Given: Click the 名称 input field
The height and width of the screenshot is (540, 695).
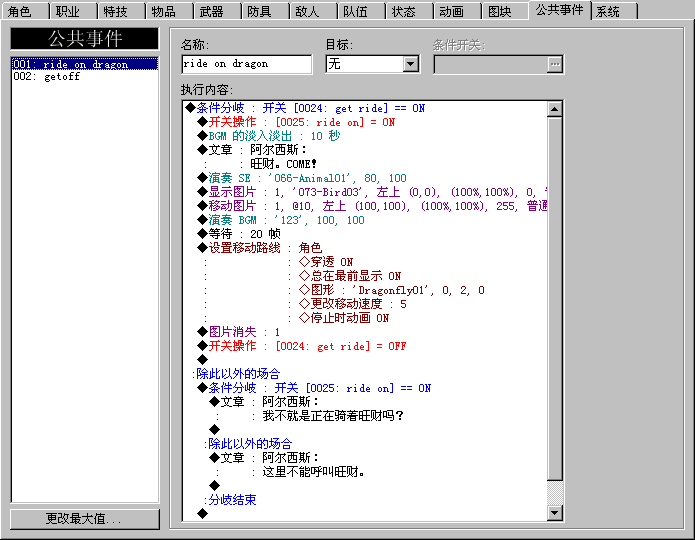Looking at the screenshot, I should (x=246, y=64).
